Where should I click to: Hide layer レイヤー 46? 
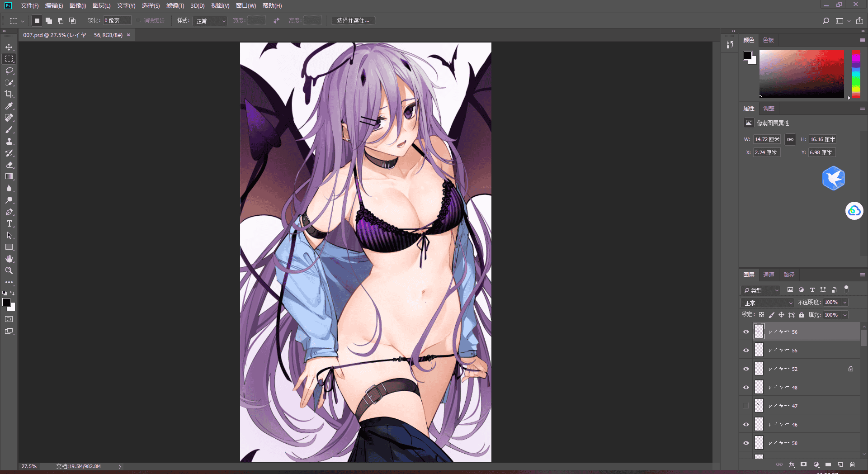[746, 424]
